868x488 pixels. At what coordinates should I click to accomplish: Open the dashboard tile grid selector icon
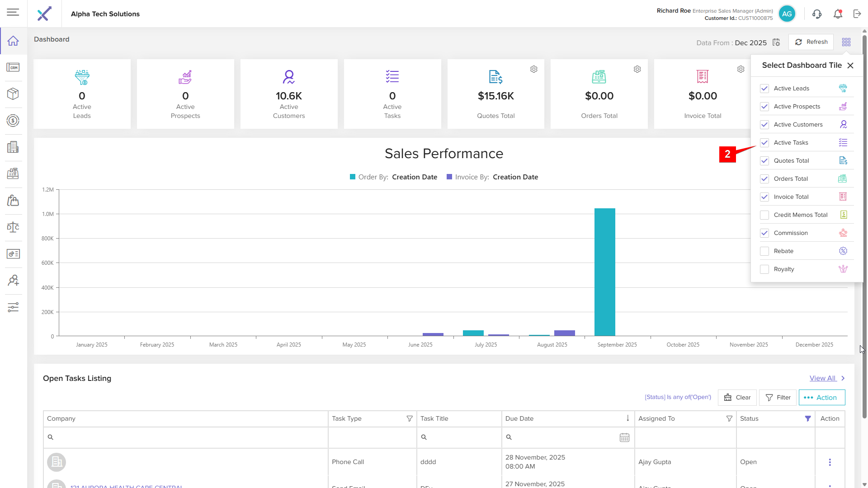[846, 42]
